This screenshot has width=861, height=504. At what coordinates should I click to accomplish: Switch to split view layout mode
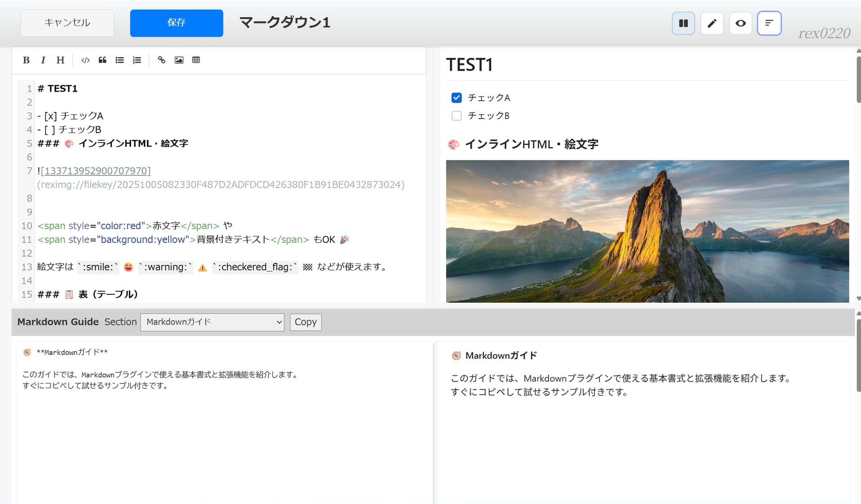click(x=683, y=23)
